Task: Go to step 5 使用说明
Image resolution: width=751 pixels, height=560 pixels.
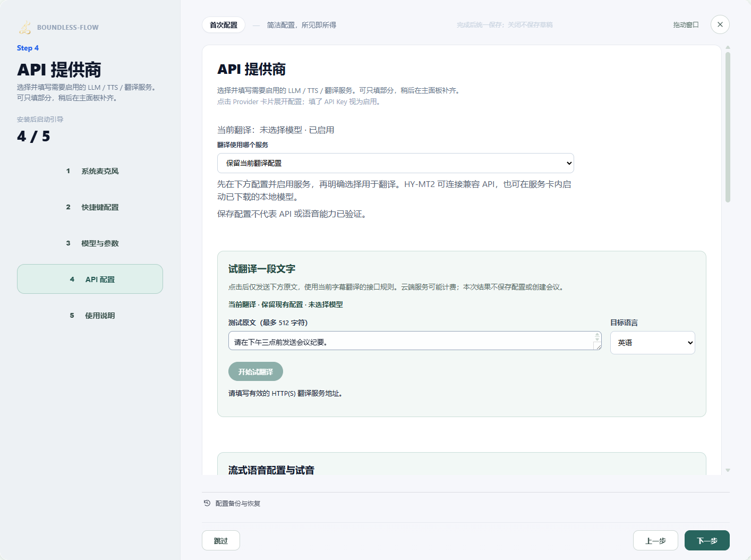Action: (90, 316)
